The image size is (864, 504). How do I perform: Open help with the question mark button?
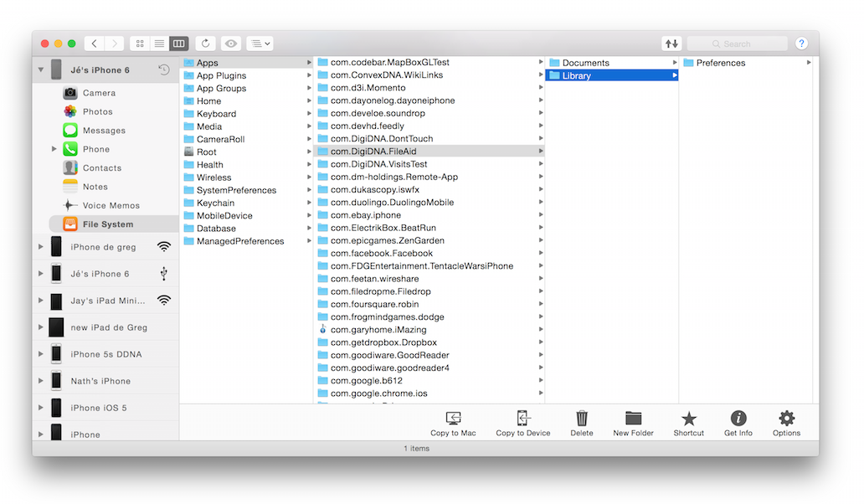pyautogui.click(x=801, y=44)
